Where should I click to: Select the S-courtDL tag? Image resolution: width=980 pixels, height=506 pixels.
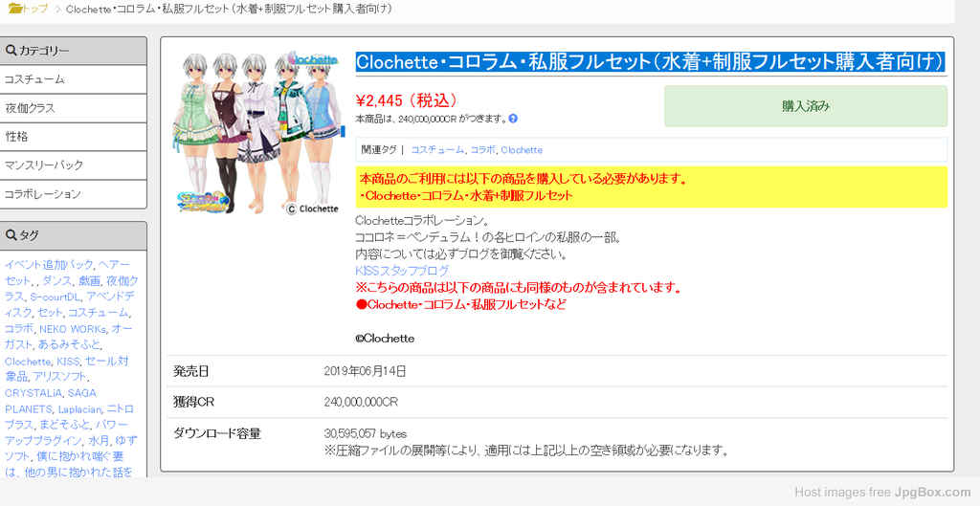pyautogui.click(x=55, y=297)
